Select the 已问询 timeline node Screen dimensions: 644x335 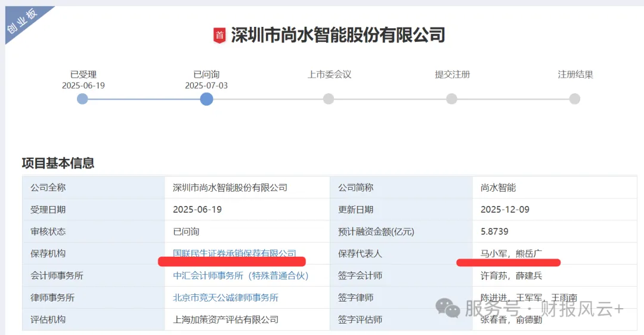pyautogui.click(x=206, y=99)
